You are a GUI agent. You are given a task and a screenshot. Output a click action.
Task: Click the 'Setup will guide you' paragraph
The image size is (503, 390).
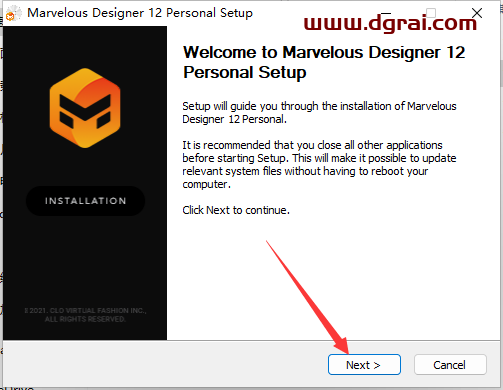pos(319,113)
